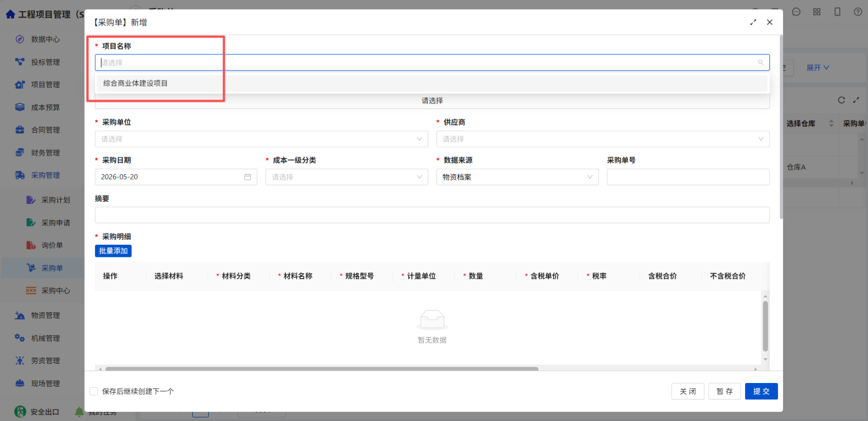Click the 投标管理 sidebar icon
The height and width of the screenshot is (421, 868).
[x=20, y=62]
